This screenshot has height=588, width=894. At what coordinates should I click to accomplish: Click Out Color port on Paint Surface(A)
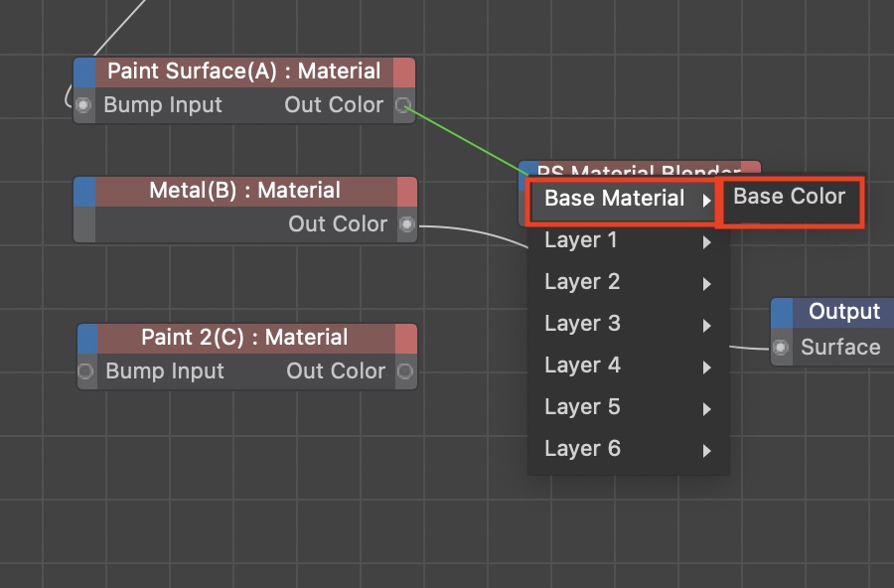[x=403, y=105]
